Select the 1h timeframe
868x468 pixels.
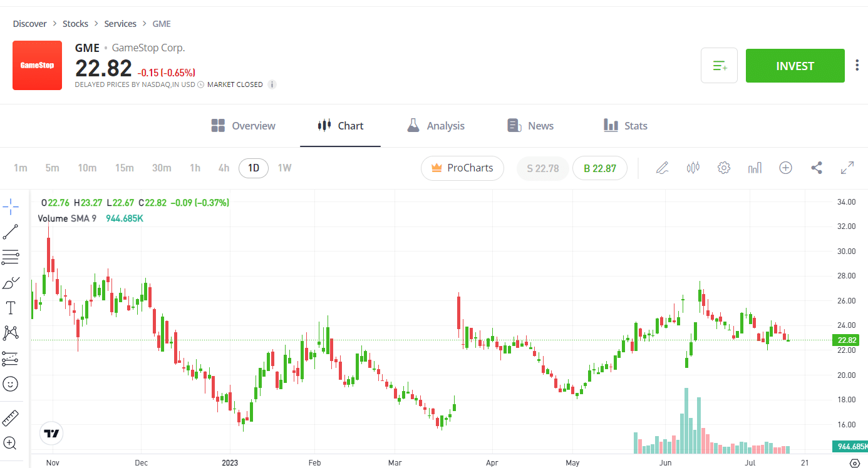(195, 168)
